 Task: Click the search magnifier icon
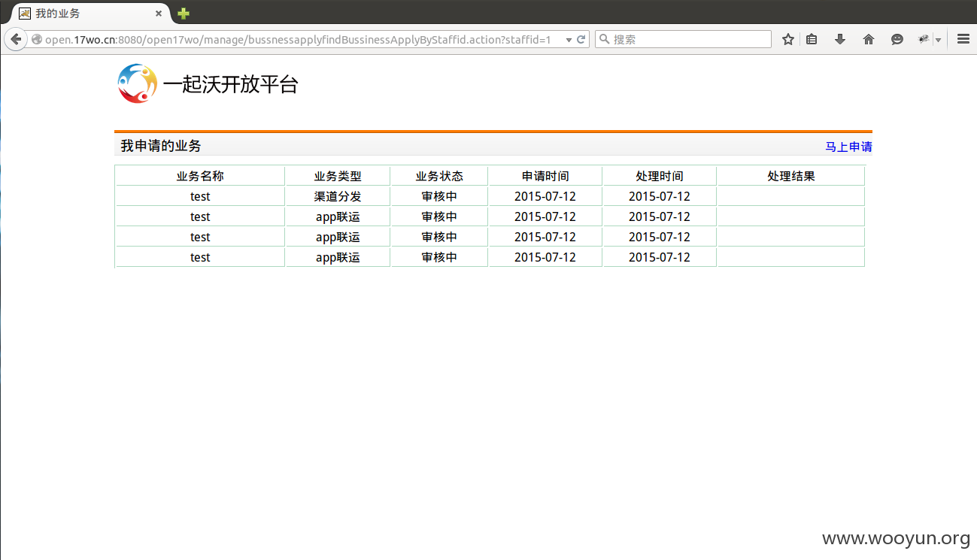click(x=603, y=39)
